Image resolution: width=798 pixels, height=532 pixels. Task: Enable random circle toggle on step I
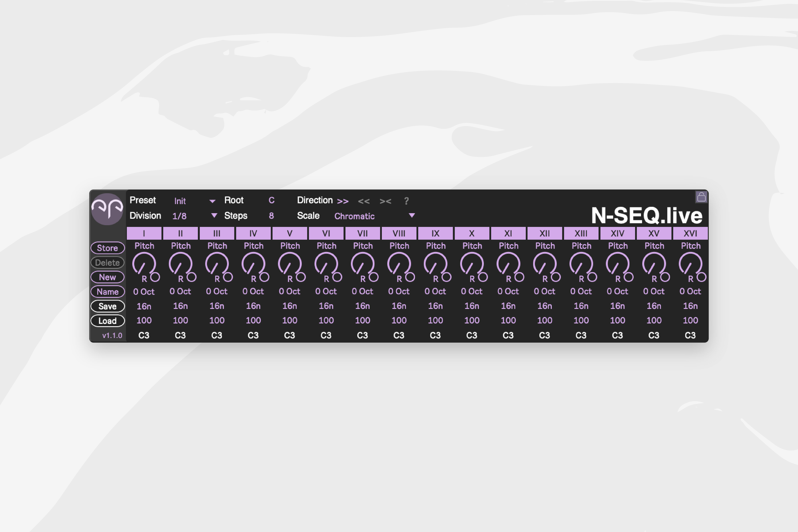click(x=155, y=277)
